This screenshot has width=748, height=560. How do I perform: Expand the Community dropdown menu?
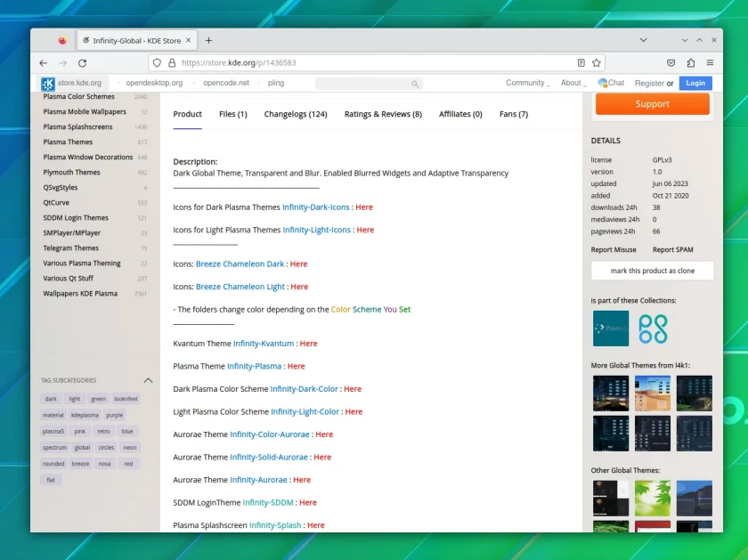click(527, 83)
